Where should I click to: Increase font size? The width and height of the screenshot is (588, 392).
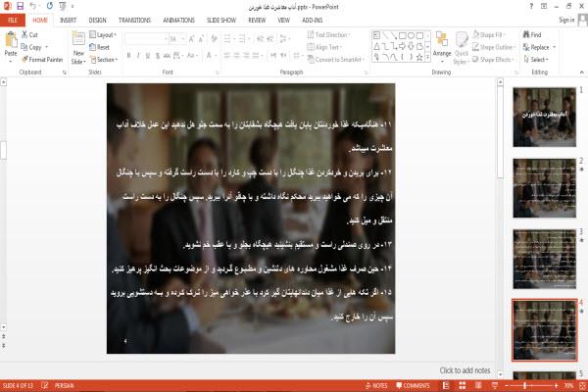(x=192, y=39)
